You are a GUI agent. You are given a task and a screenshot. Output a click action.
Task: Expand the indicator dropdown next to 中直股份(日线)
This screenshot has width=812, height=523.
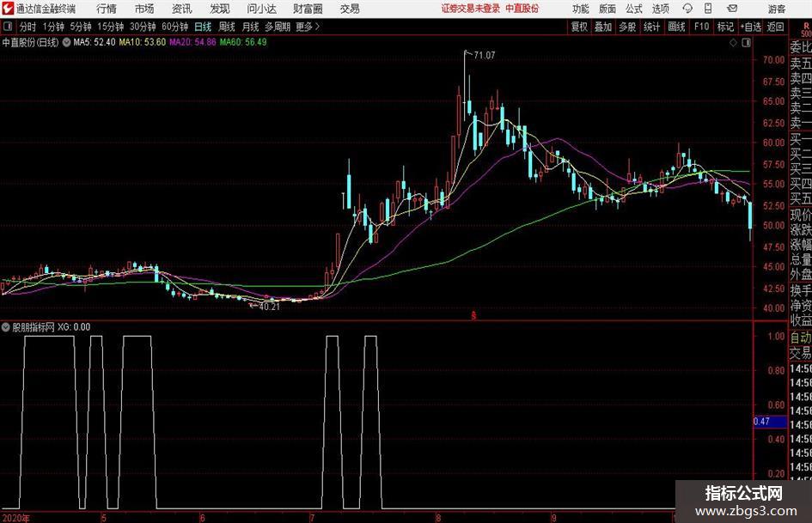point(66,42)
